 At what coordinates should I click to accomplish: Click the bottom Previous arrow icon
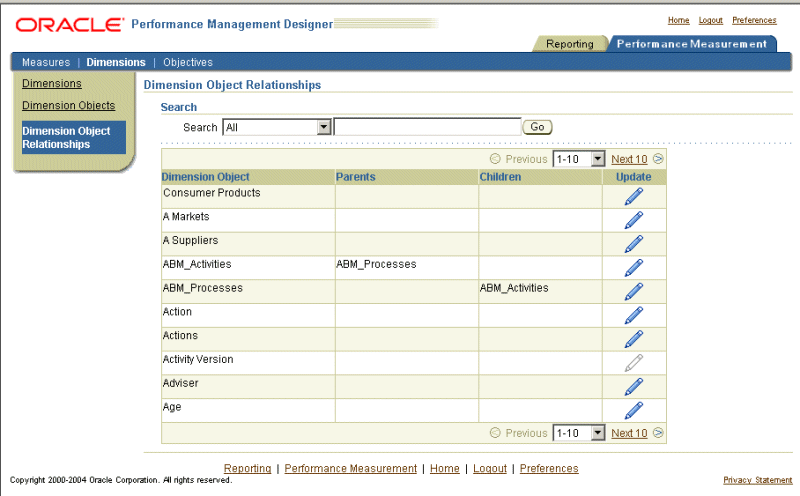tap(495, 433)
